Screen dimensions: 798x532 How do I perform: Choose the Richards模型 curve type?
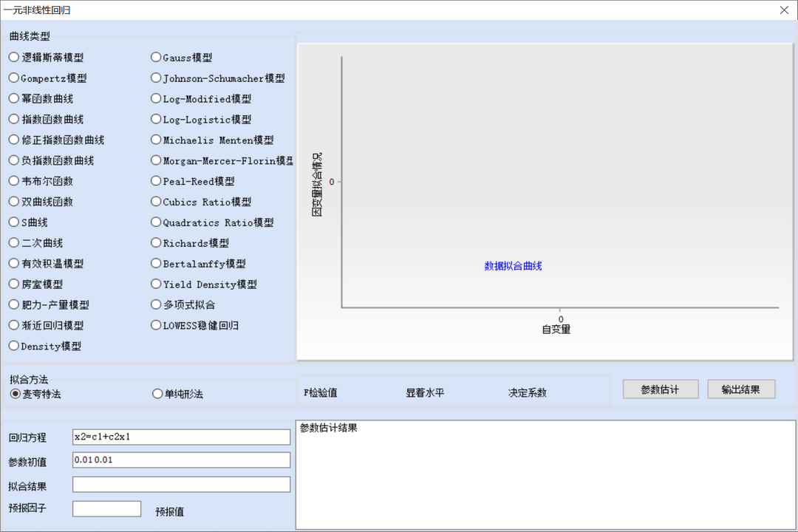(155, 242)
